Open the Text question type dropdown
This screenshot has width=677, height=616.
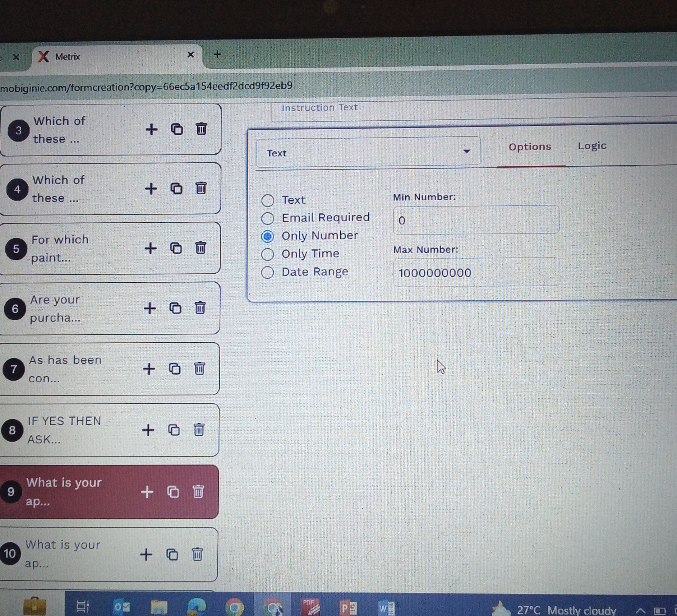point(368,152)
